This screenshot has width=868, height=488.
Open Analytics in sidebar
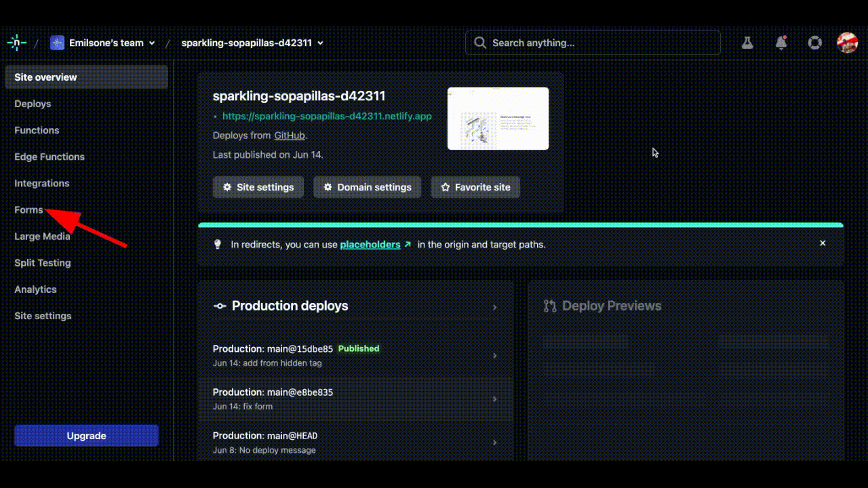35,289
